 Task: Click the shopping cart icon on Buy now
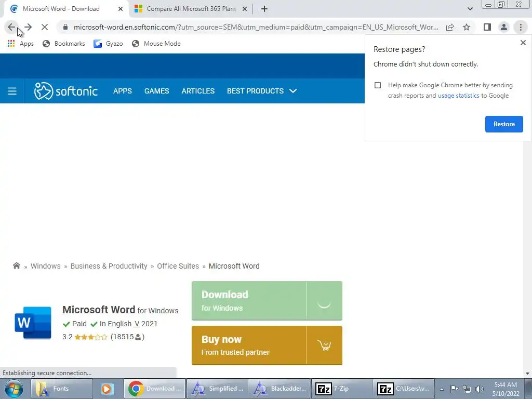click(324, 345)
